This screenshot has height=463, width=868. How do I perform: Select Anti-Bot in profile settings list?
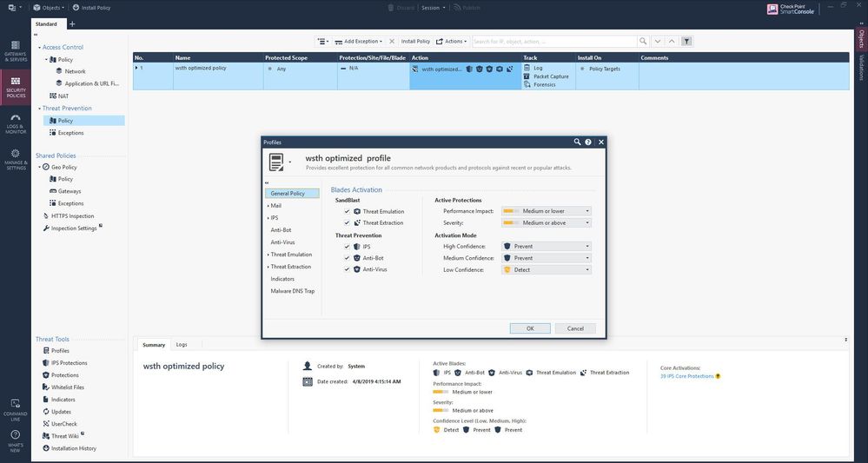[x=280, y=230]
